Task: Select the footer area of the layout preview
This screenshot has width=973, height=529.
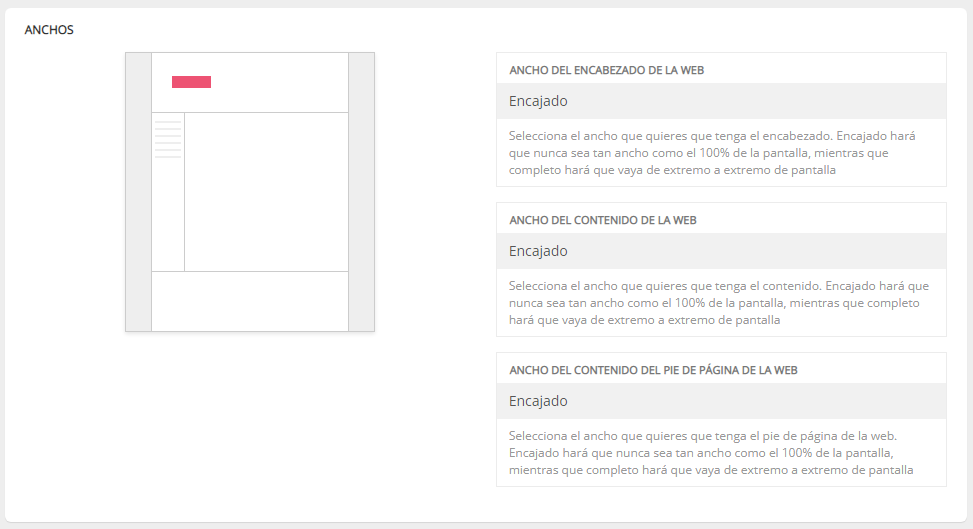Action: coord(249,300)
